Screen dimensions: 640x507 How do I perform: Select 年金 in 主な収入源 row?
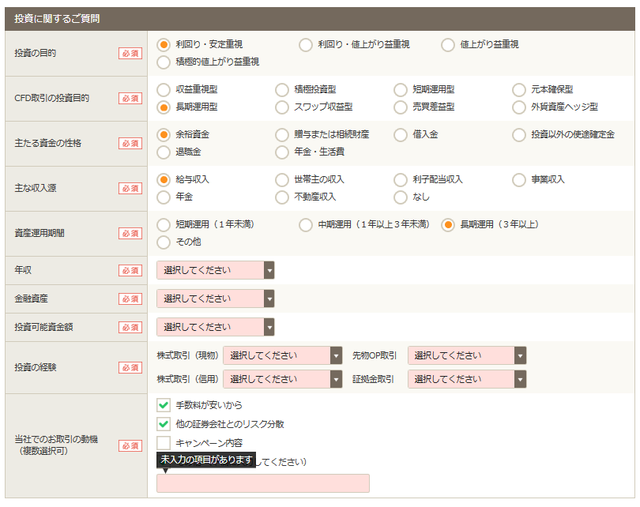pyautogui.click(x=163, y=197)
